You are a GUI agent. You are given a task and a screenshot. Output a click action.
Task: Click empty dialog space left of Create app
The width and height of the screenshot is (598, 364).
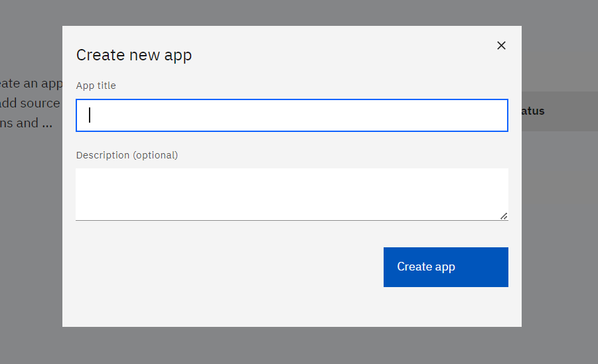tap(226, 267)
